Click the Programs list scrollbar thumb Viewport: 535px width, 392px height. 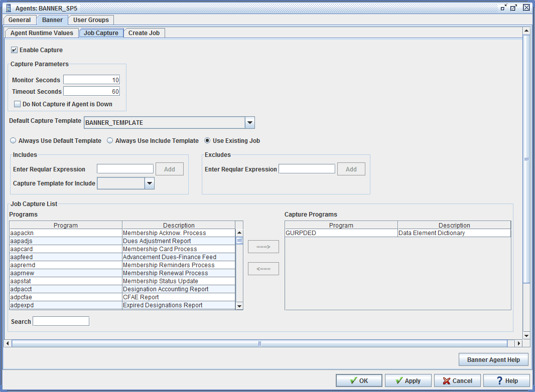point(239,241)
